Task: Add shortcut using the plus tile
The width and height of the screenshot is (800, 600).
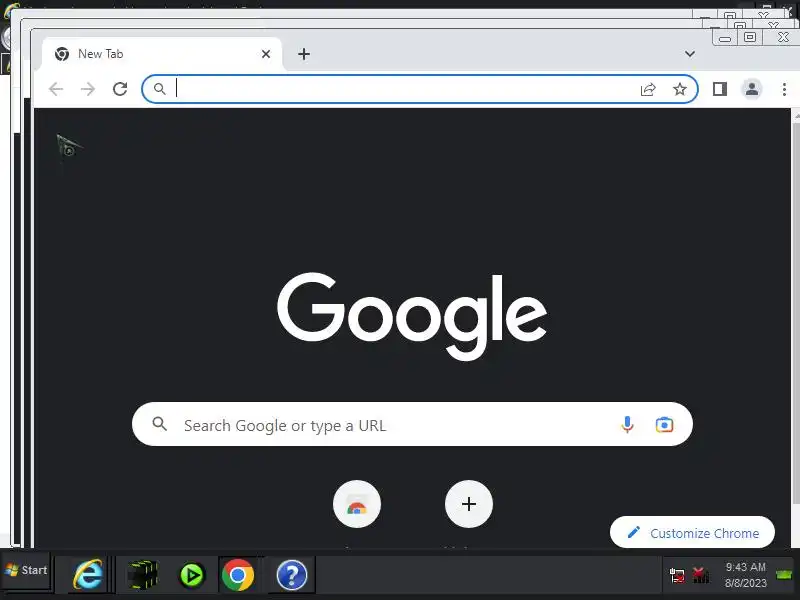Action: pos(469,504)
